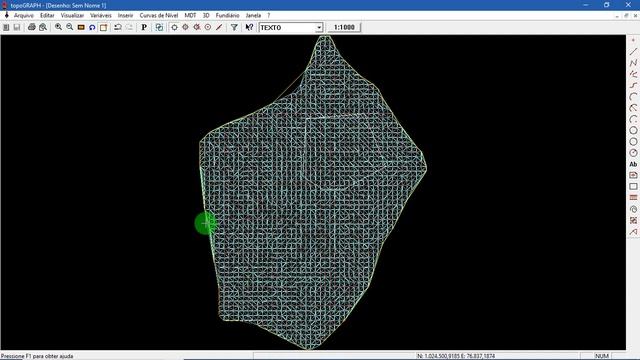Click the overlapping squares layers icon
Screen dimensions: 640x360
point(159,27)
